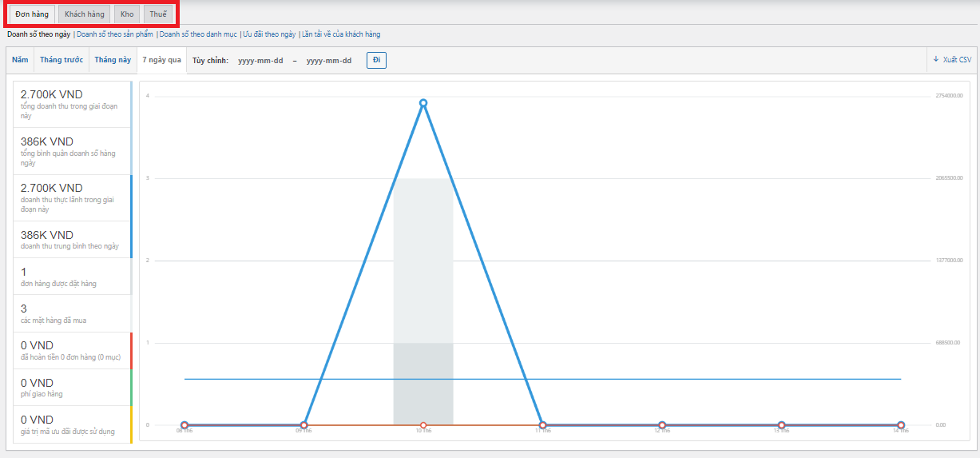Open the Đơn hàng reports tab
980x458 pixels.
pyautogui.click(x=32, y=14)
